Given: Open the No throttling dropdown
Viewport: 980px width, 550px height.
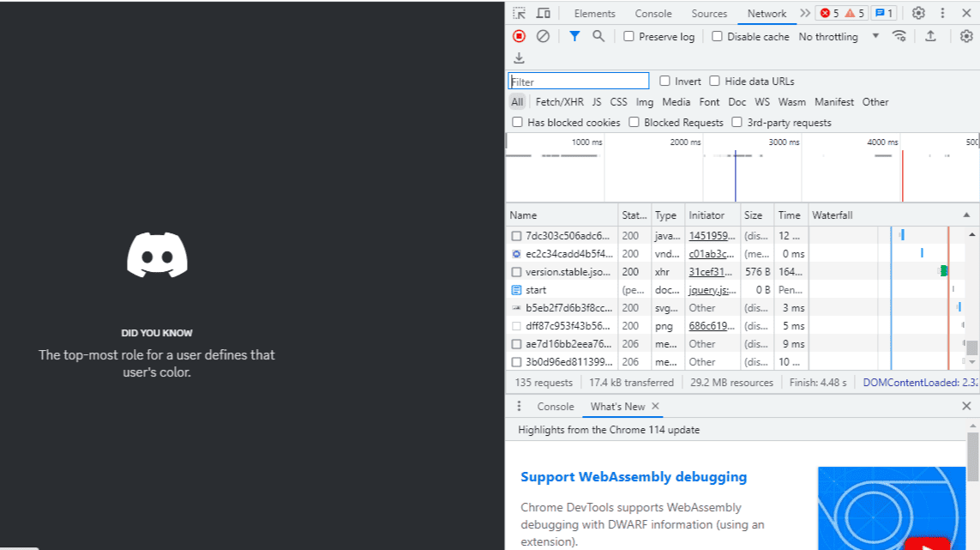Looking at the screenshot, I should point(839,36).
